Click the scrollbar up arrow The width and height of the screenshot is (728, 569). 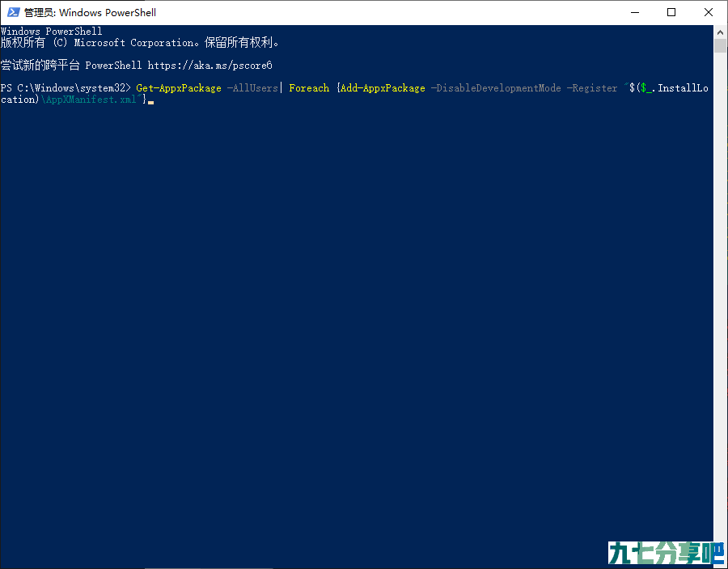pyautogui.click(x=720, y=32)
